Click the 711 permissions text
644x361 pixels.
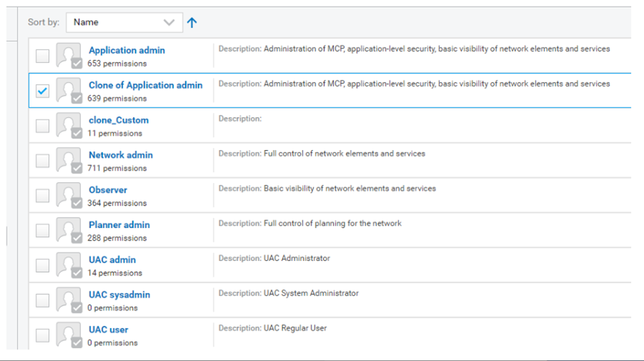point(117,169)
